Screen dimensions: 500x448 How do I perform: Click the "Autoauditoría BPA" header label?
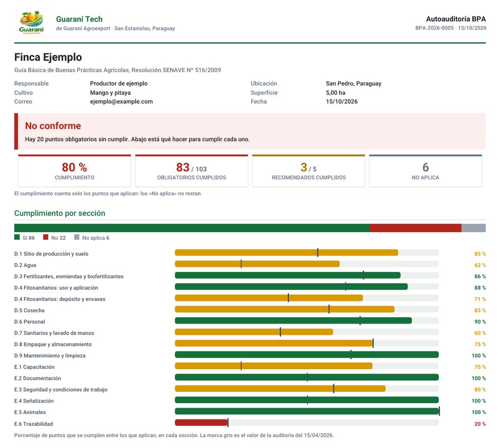point(456,19)
